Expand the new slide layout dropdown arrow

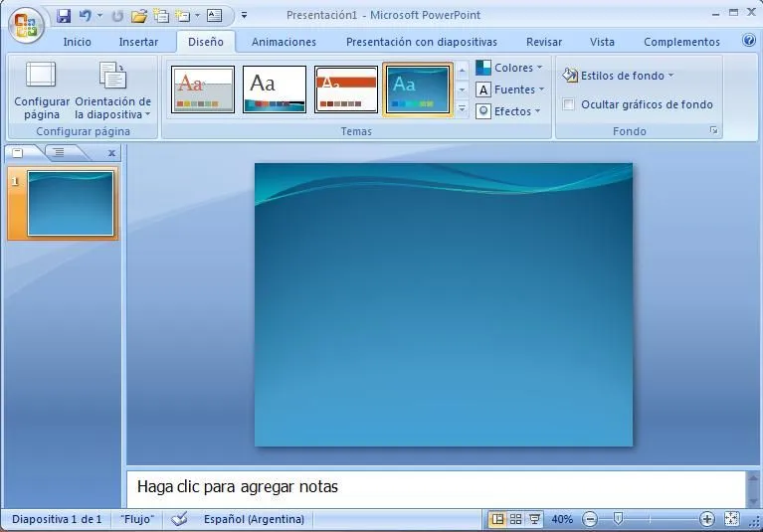tap(198, 16)
